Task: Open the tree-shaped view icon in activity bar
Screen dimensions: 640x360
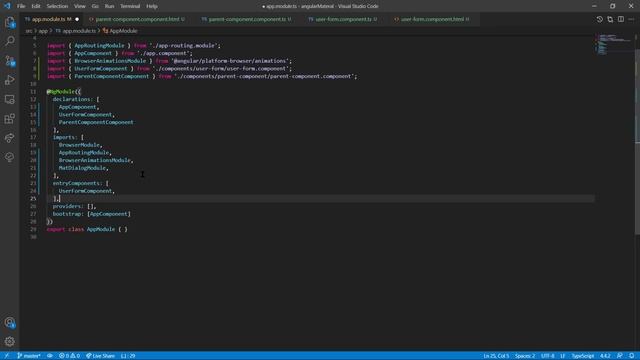Action: 9,158
